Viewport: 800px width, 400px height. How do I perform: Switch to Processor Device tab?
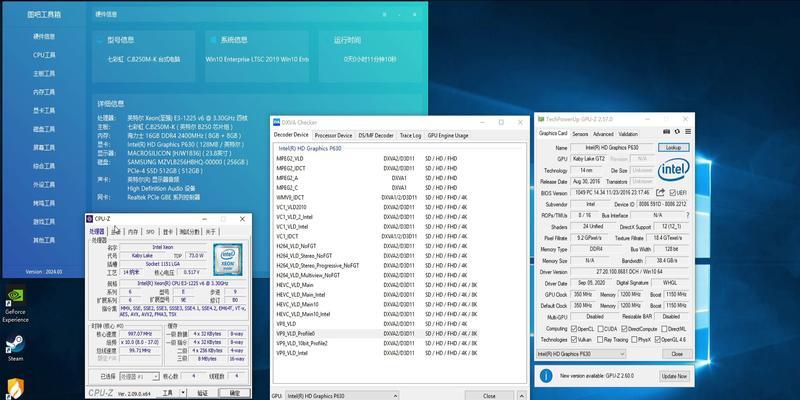(x=333, y=136)
